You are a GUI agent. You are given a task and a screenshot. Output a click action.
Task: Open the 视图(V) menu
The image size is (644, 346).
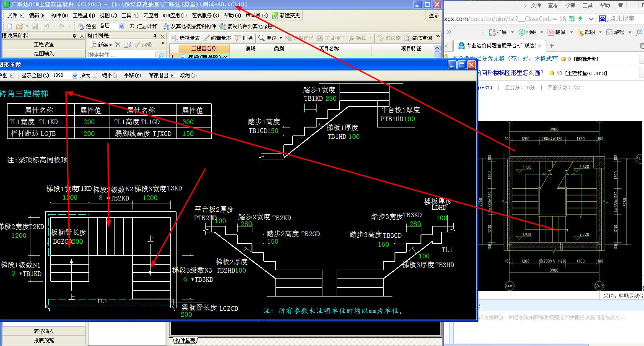coord(108,15)
